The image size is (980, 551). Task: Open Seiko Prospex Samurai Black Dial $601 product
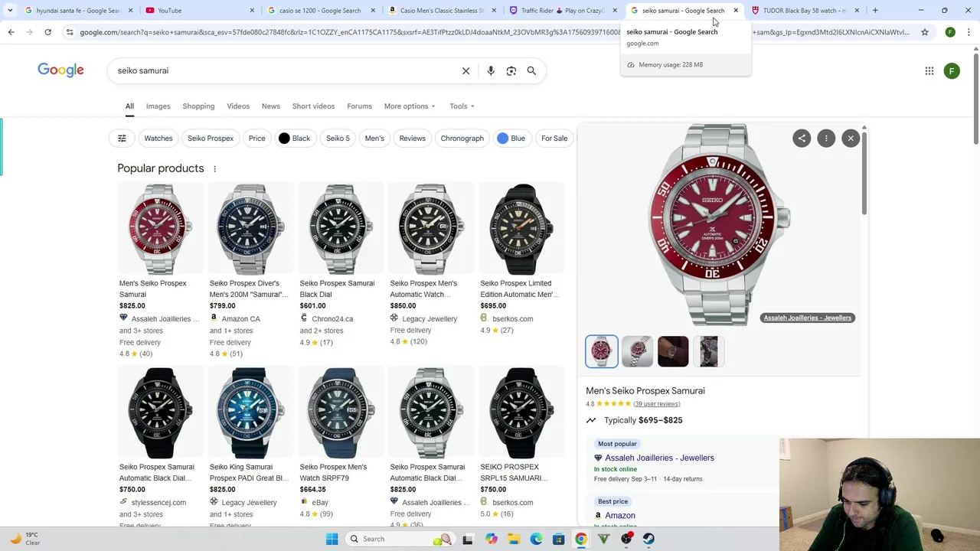point(341,264)
